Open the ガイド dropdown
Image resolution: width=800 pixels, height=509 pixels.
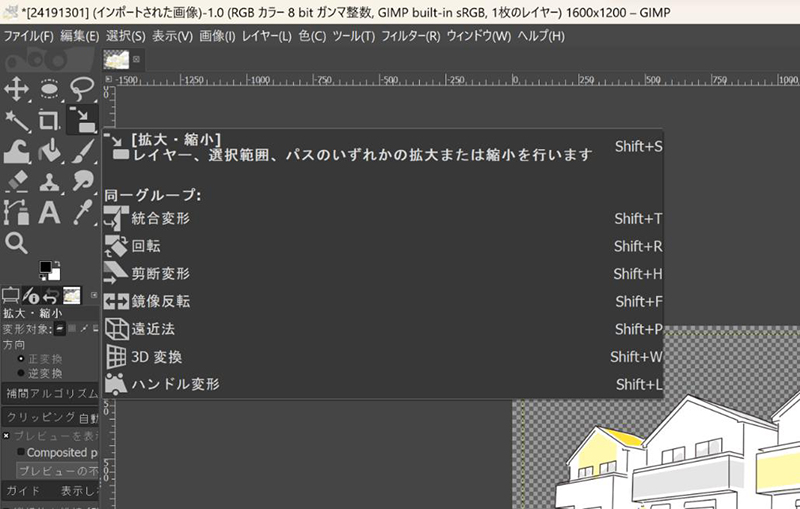[51, 491]
